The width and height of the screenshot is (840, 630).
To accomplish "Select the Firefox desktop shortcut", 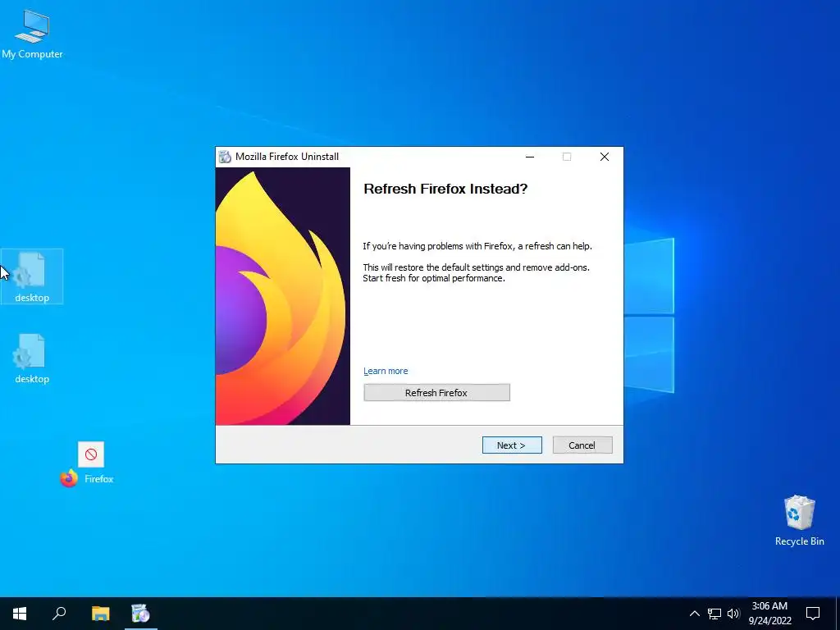I will (87, 465).
